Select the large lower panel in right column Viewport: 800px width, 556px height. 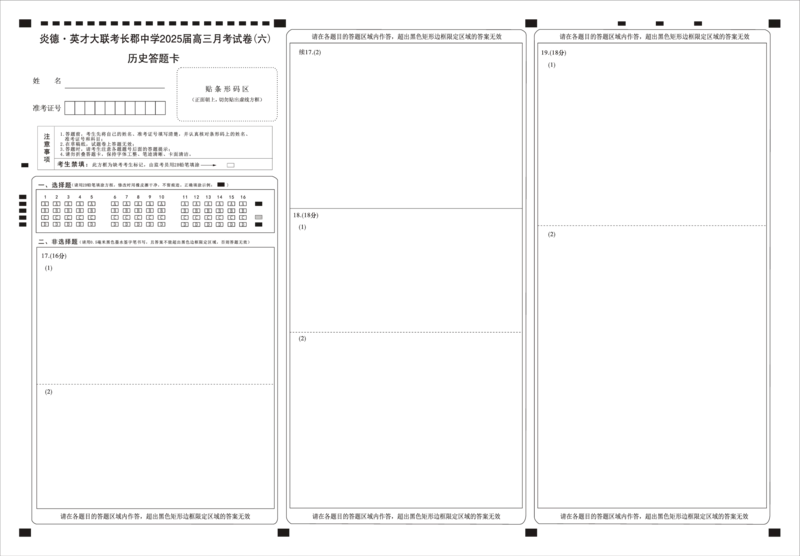652,368
